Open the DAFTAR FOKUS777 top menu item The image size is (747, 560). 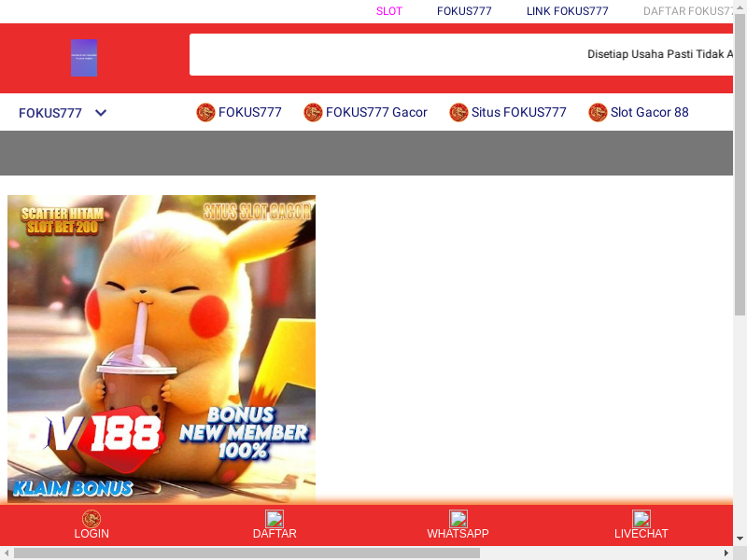coord(689,11)
